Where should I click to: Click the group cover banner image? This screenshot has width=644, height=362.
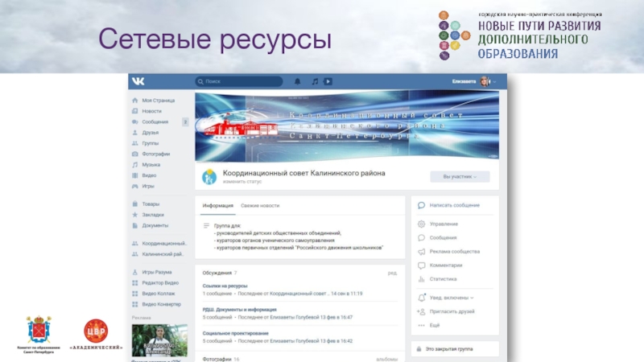click(347, 127)
